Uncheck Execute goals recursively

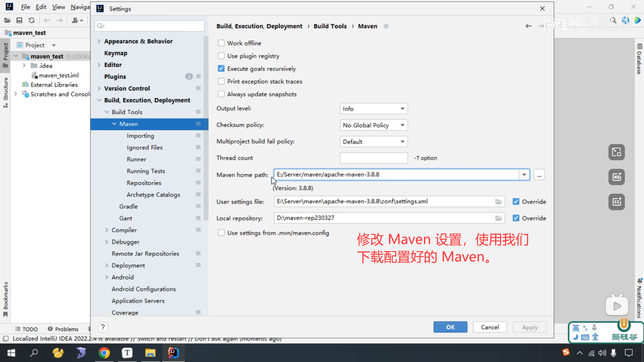pos(221,69)
